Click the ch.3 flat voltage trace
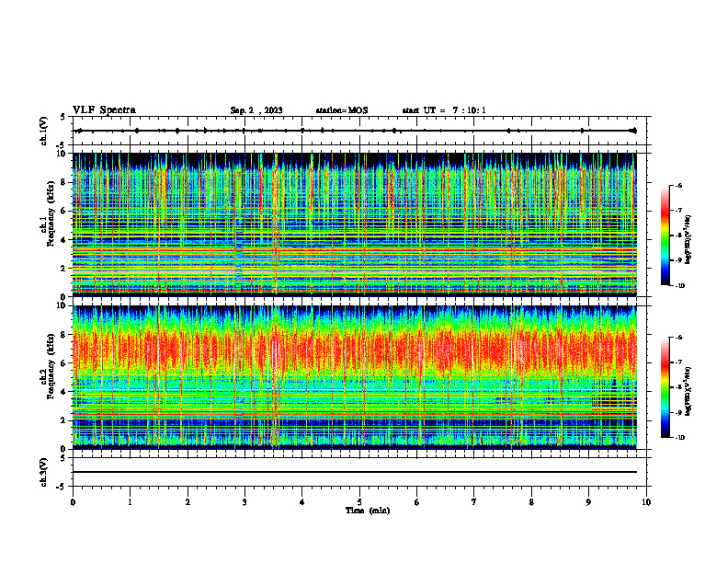Viewport: 728px width, 563px height. [x=355, y=472]
